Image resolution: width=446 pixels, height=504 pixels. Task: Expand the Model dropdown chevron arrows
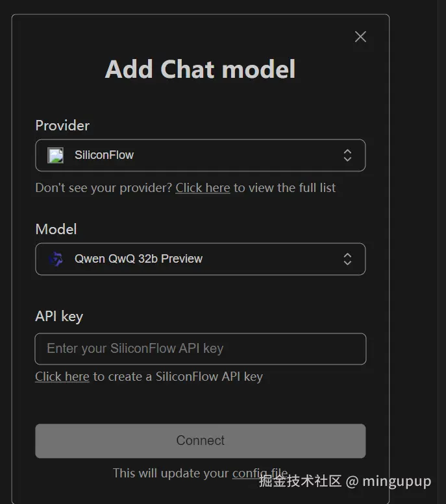click(347, 259)
